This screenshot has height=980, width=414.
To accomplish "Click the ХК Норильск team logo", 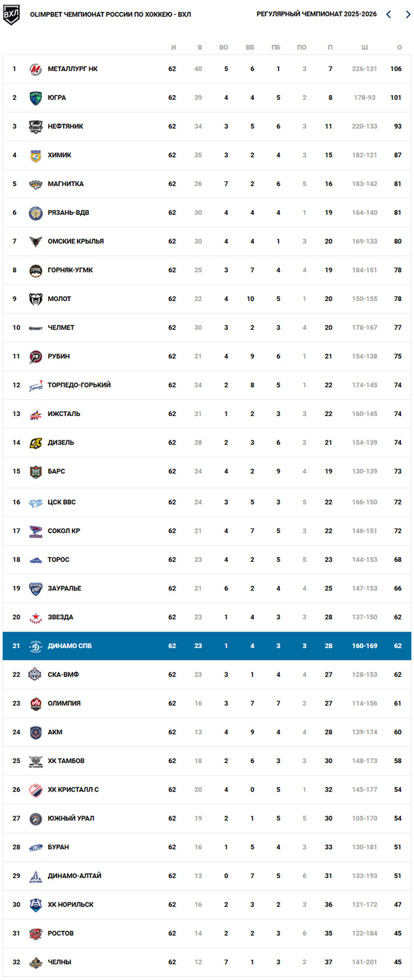I will pos(35,905).
